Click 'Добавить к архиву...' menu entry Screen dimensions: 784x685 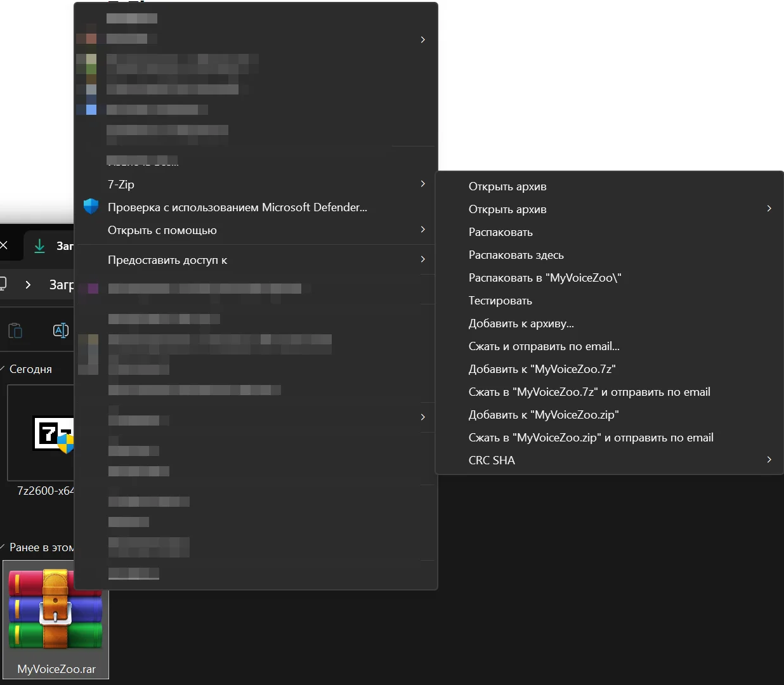521,323
